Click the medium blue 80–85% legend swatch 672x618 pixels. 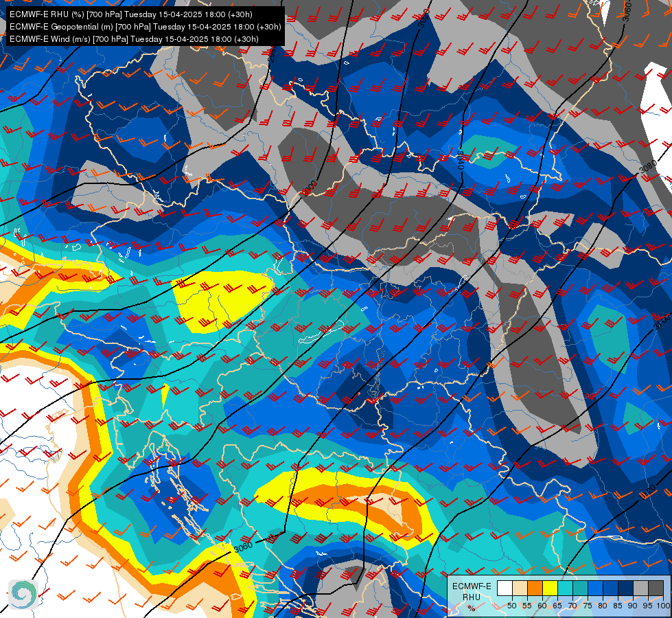click(610, 588)
